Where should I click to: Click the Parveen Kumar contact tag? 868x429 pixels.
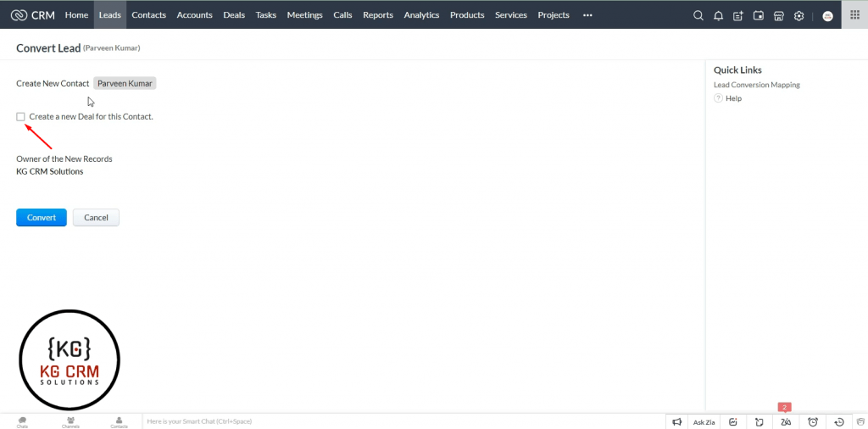pyautogui.click(x=125, y=84)
